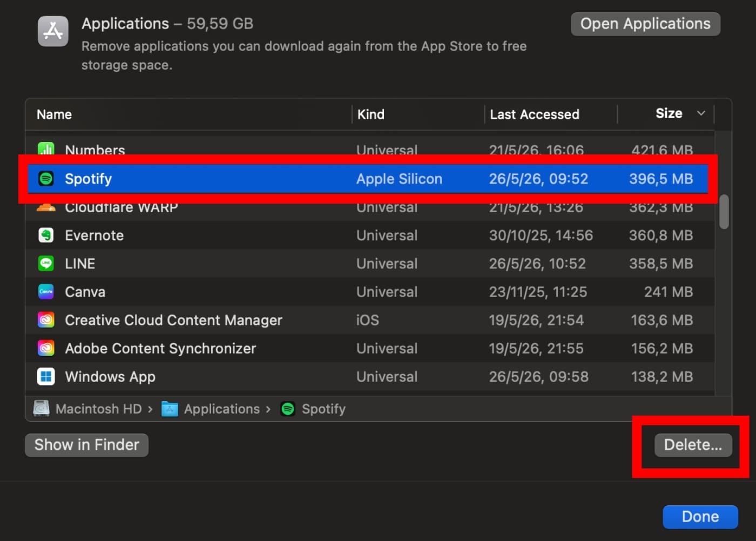Viewport: 756px width, 541px height.
Task: Click the Applications App Store header icon
Action: (53, 31)
